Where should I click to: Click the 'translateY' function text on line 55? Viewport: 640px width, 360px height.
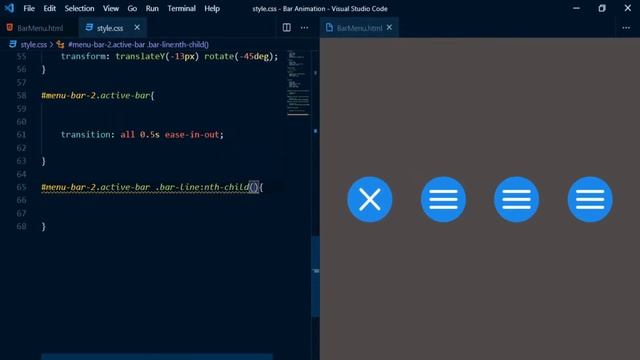pyautogui.click(x=140, y=56)
